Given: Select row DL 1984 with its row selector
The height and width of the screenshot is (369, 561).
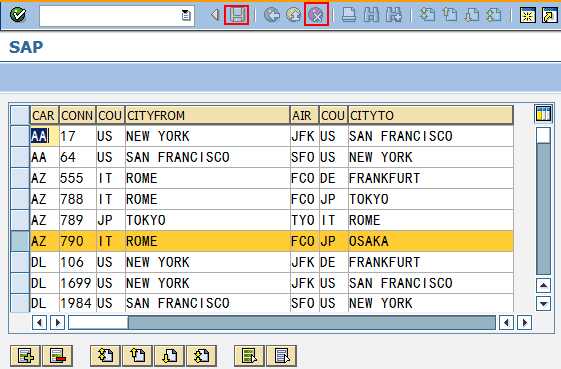Looking at the screenshot, I should point(20,303).
